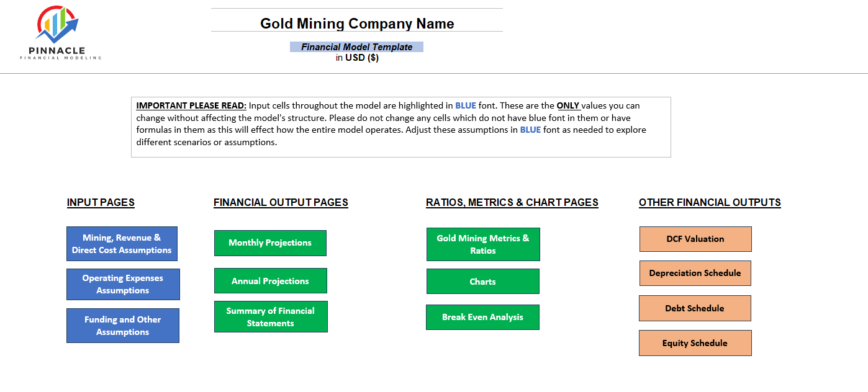Viewport: 868px width, 392px height.
Task: Open the Monthly Projections page
Action: tap(270, 243)
